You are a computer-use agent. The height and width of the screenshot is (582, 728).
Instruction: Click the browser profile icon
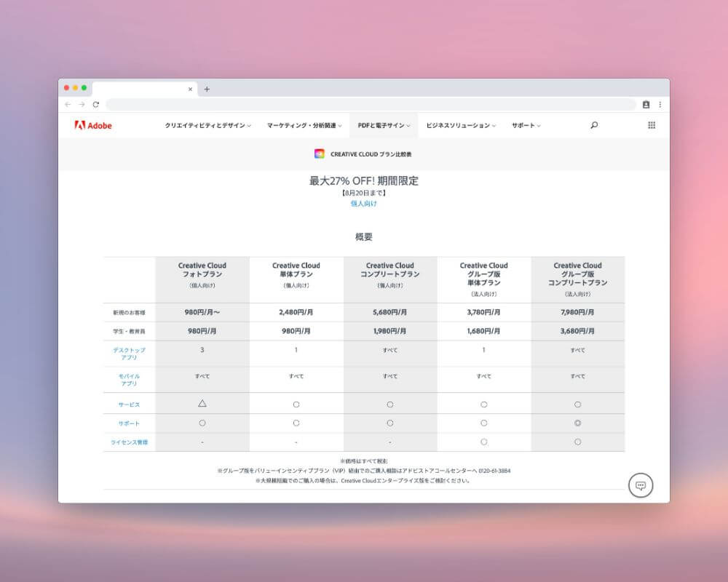coord(646,105)
